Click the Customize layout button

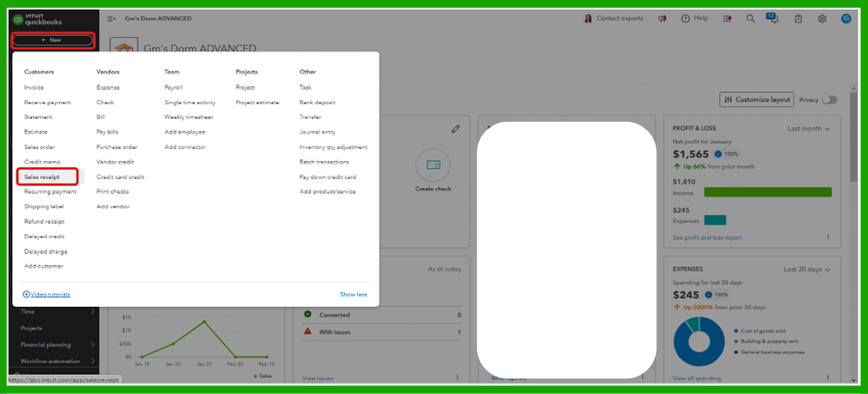(757, 100)
